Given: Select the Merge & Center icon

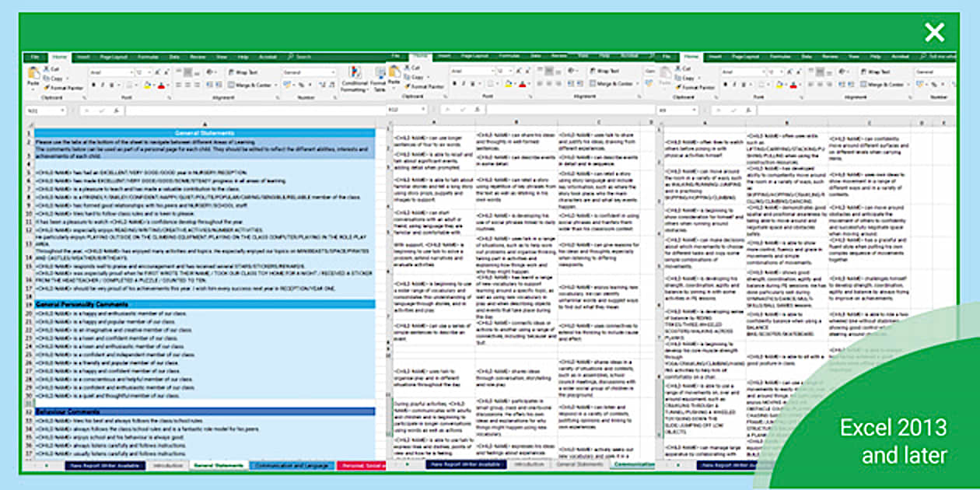Looking at the screenshot, I should [232, 84].
